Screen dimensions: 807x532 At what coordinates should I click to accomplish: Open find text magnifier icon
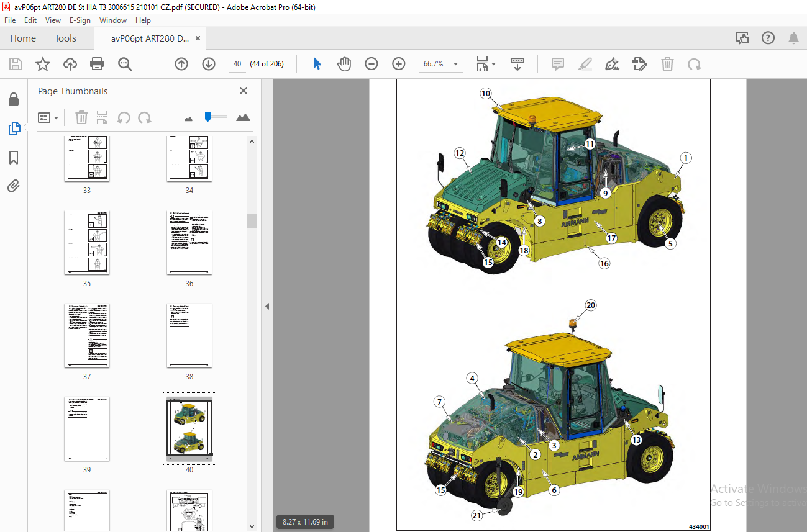click(125, 64)
